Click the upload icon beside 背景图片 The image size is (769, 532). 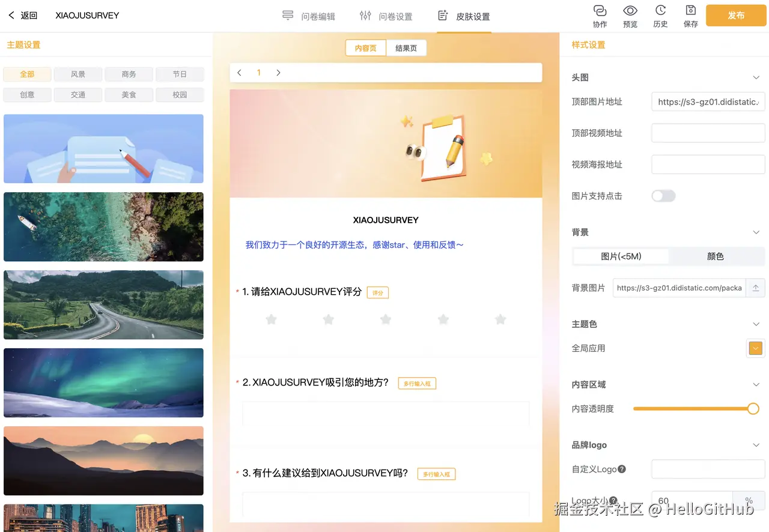coord(755,288)
